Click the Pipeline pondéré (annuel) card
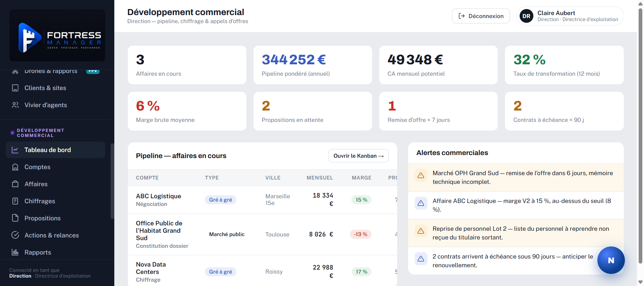The image size is (644, 286). 312,65
